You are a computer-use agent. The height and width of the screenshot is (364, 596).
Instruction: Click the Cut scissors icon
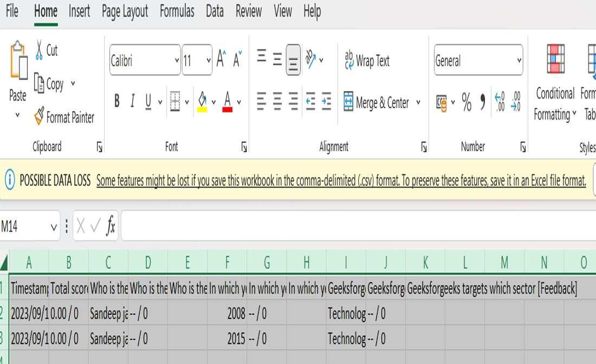click(x=39, y=50)
